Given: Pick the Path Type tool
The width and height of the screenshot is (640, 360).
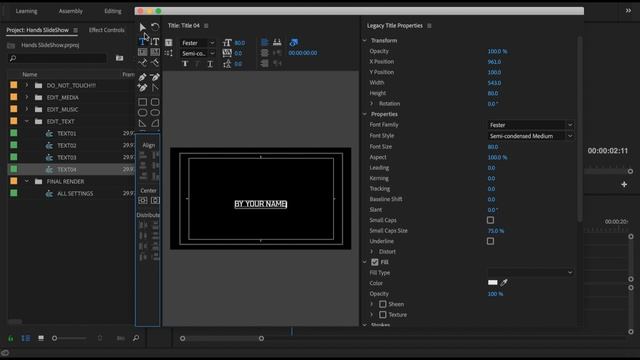Looking at the screenshot, I should [142, 62].
